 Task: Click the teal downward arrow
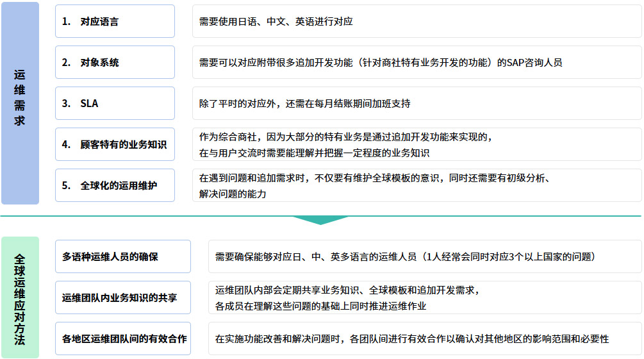pyautogui.click(x=320, y=220)
